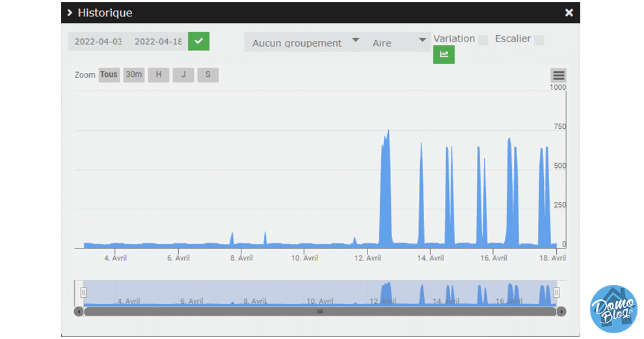Viewport: 644px width, 339px height.
Task: Open the chart hamburger export menu
Action: 559,75
